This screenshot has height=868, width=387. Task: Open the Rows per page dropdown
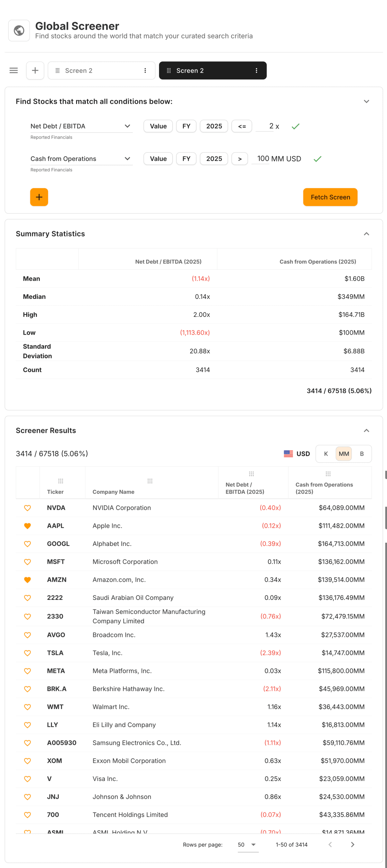(248, 844)
